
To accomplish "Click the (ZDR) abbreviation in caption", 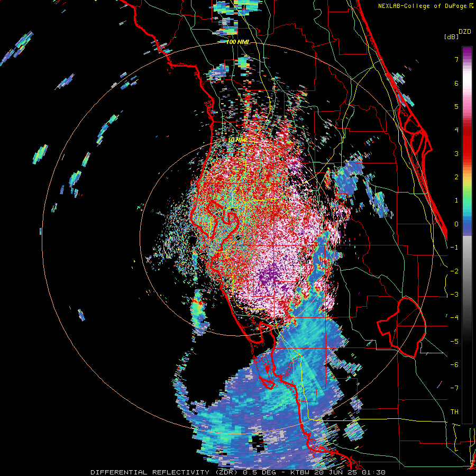I will (x=226, y=472).
